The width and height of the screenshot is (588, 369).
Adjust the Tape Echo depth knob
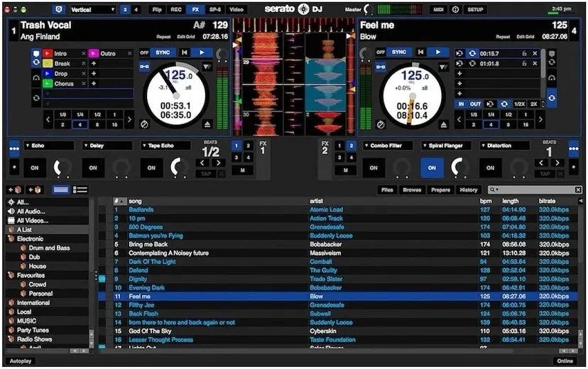pyautogui.click(x=179, y=167)
